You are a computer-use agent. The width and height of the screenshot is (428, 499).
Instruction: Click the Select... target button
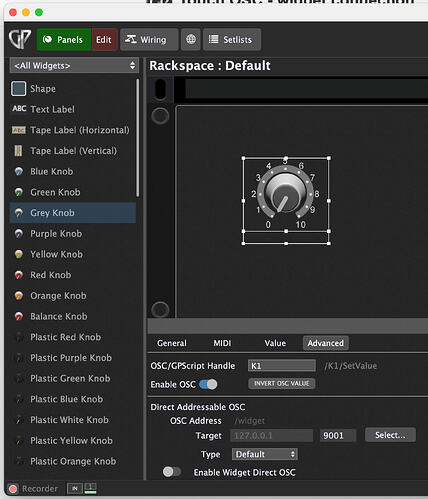390,435
